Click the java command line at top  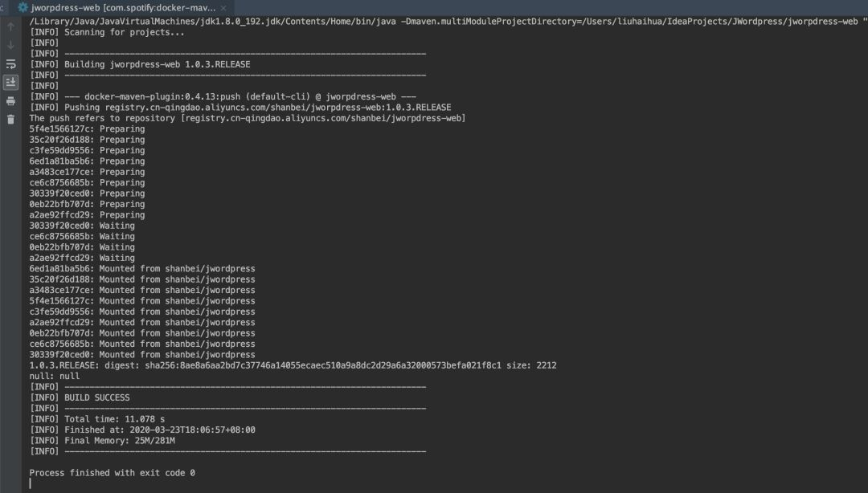pos(448,22)
